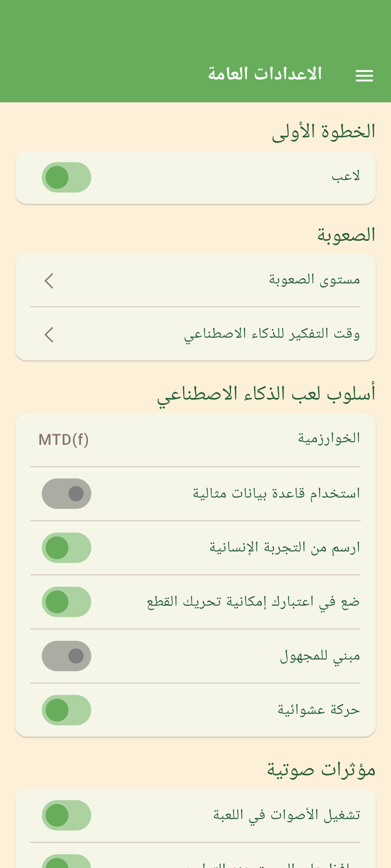Tap the مستوى الصعوبة label
Viewport: 391px width, 868px height.
314,280
